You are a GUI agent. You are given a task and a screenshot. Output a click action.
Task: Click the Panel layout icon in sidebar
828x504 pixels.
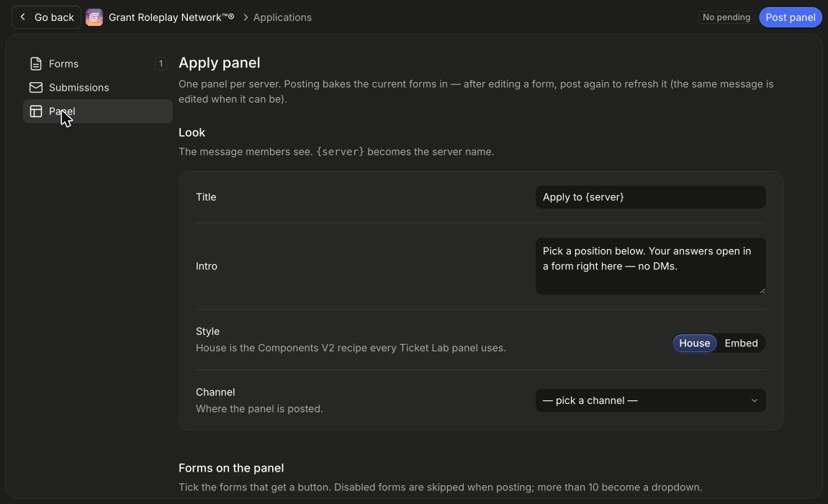point(36,112)
